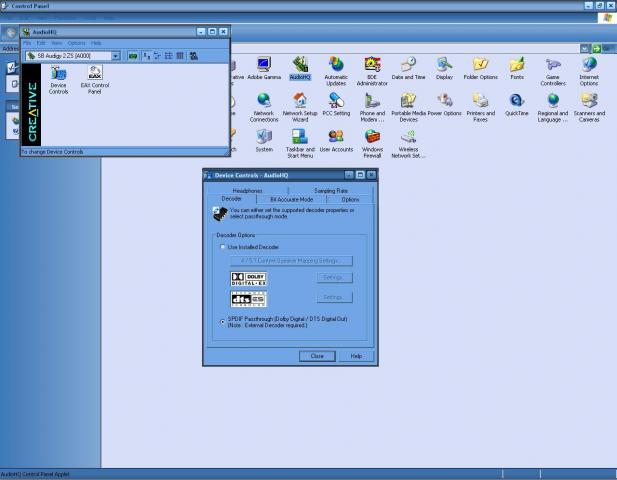This screenshot has height=480, width=617.
Task: Open Automatic Updates
Action: (x=336, y=72)
